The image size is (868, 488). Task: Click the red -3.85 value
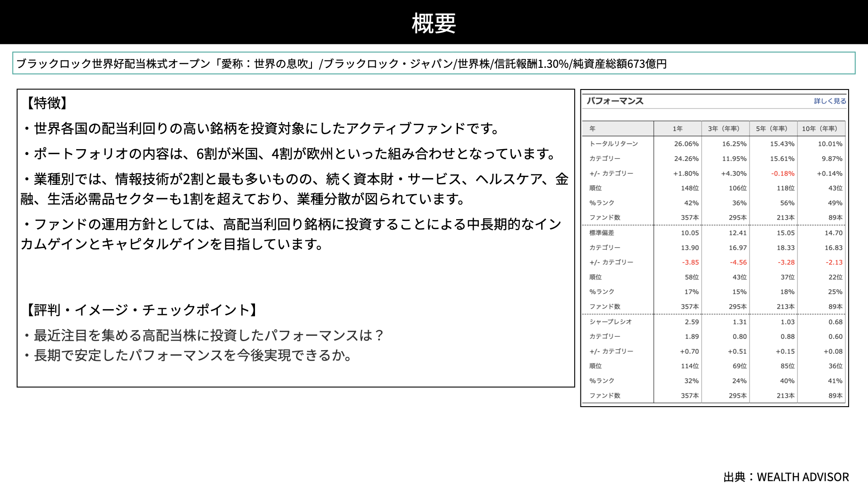pos(690,263)
